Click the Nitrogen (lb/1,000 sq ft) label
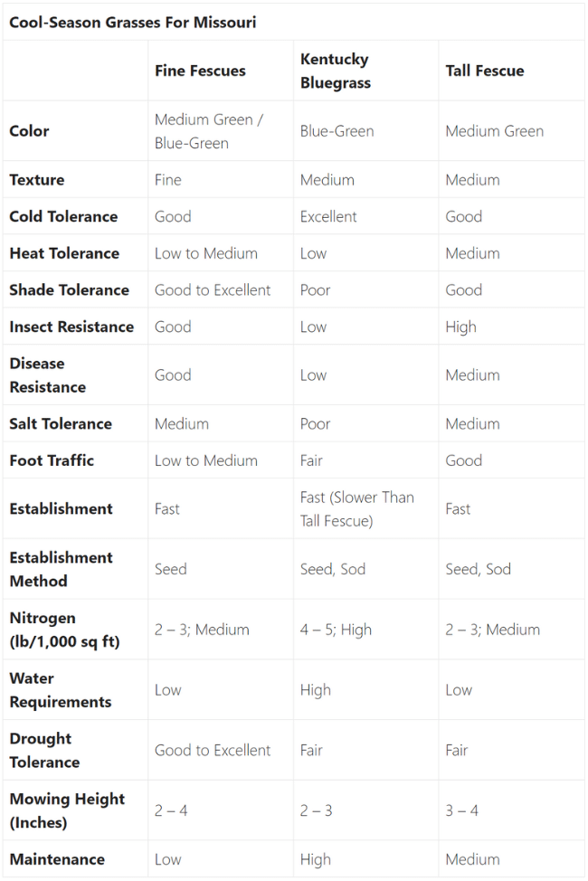588x881 pixels. point(64,630)
